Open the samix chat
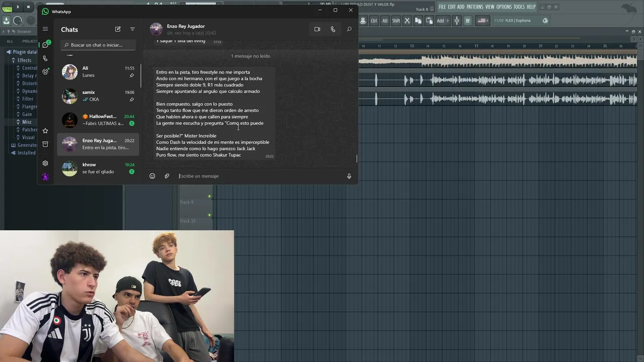Image resolution: width=644 pixels, height=362 pixels. coord(98,96)
